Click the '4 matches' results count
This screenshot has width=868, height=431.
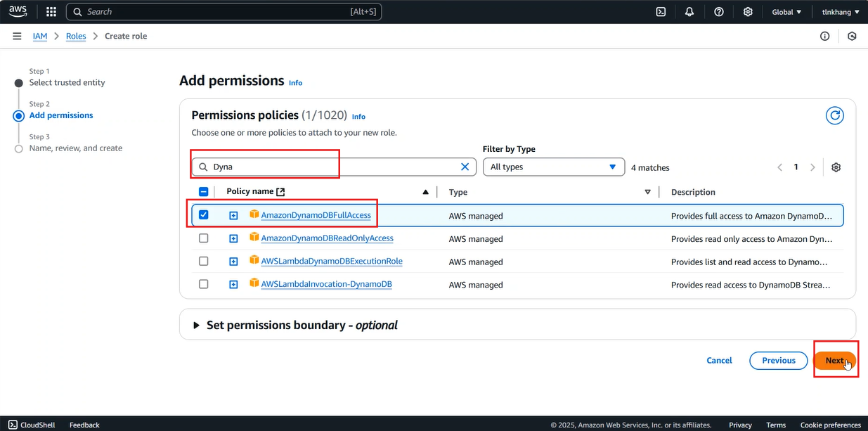(x=650, y=167)
